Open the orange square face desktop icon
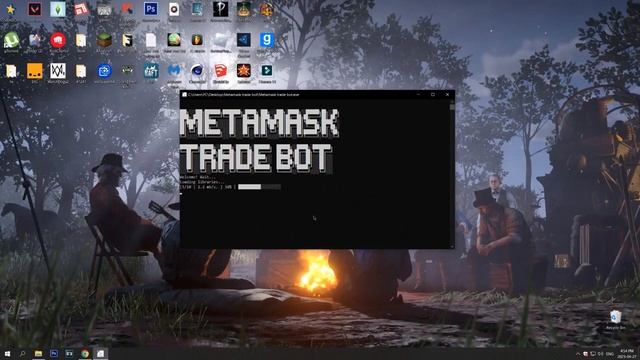640x360 pixels. (35, 71)
